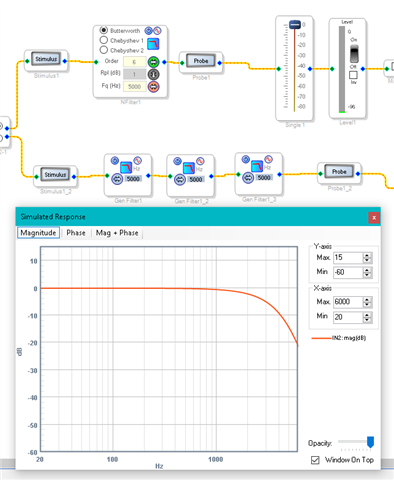
Task: Switch to the Phase tab
Action: coord(76,233)
